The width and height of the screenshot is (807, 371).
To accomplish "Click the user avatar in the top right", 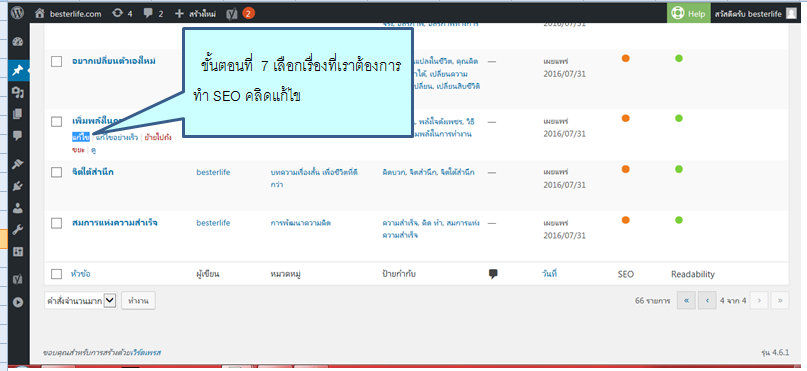I will (x=791, y=14).
